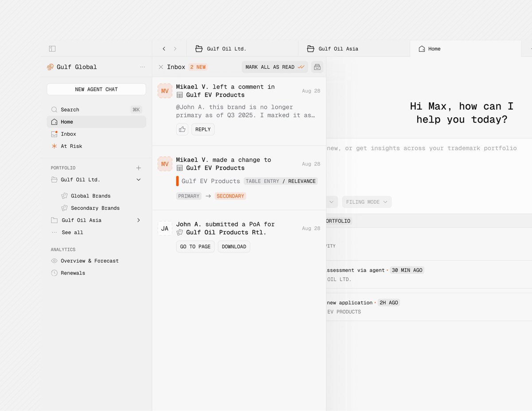Open Inbox in the sidebar
The height and width of the screenshot is (411, 532).
tap(96, 134)
